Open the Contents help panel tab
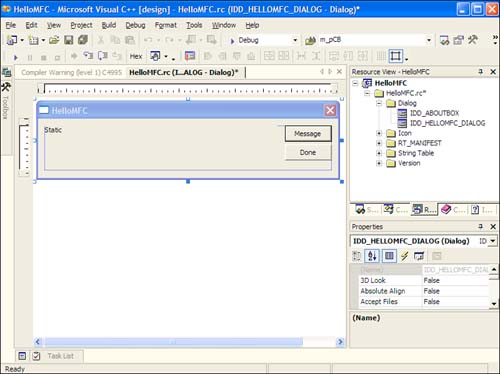This screenshot has width=500, height=374. (453, 209)
